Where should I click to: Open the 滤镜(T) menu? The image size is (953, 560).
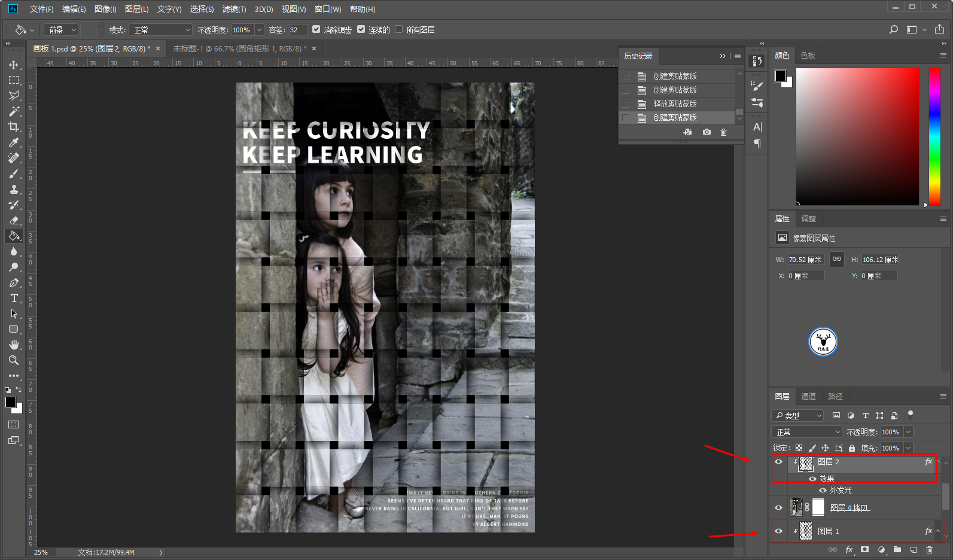234,9
